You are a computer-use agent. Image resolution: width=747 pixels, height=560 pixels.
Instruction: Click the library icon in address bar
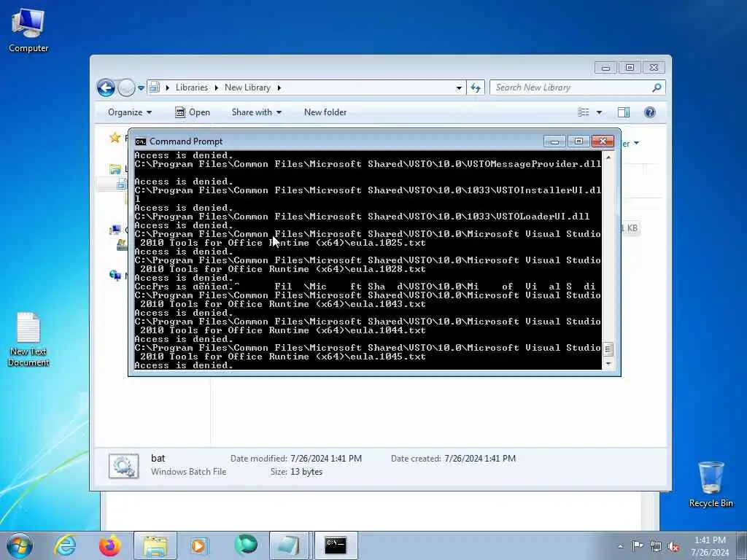tap(154, 87)
